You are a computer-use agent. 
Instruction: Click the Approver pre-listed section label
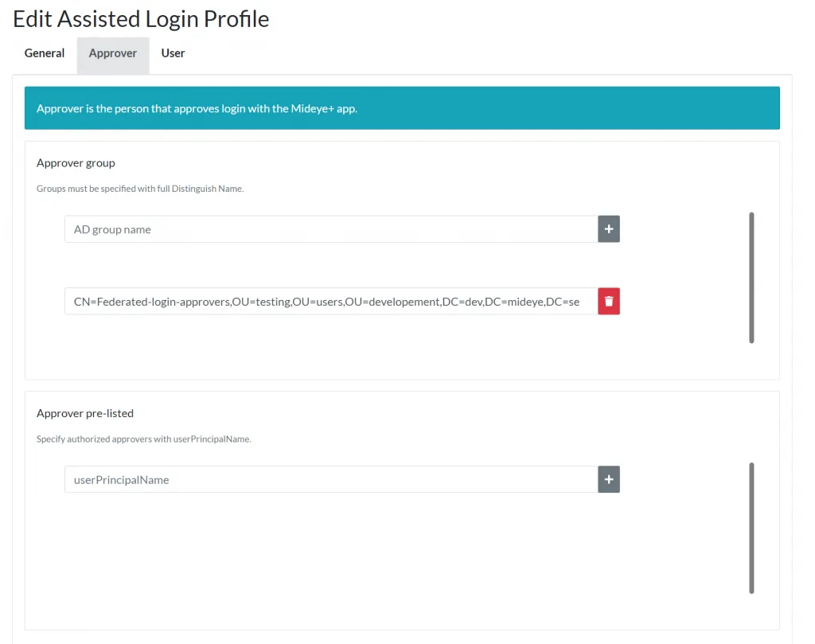[85, 413]
